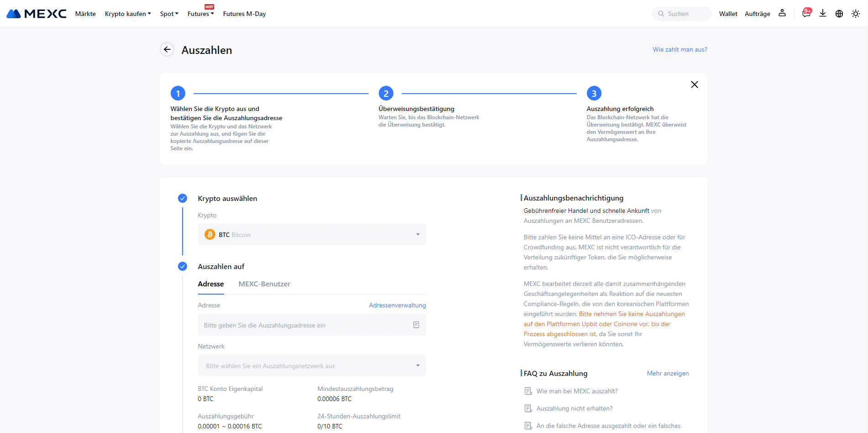The image size is (868, 433).
Task: Click 'Mehr anzeigen' in FAQ section
Action: (668, 373)
